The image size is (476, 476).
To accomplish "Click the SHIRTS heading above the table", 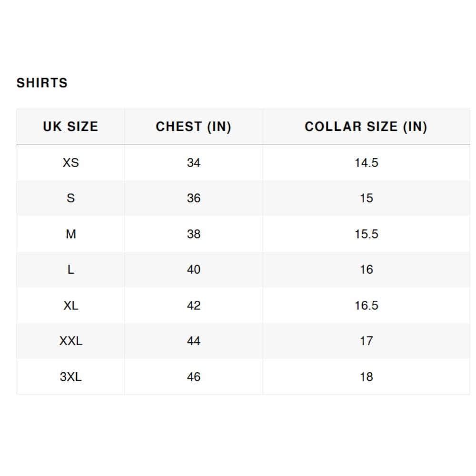I will [42, 83].
